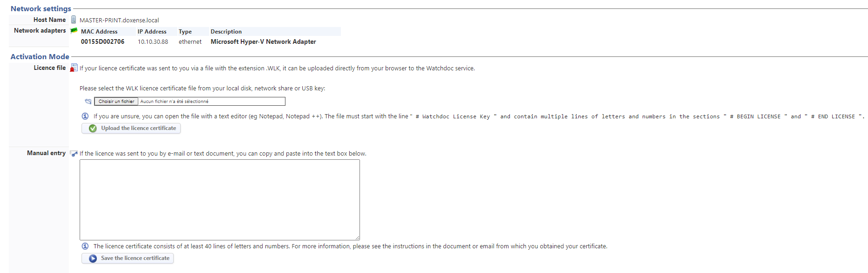868x273 pixels.
Task: Click the info icon about 40-line certificate
Action: pyautogui.click(x=85, y=246)
